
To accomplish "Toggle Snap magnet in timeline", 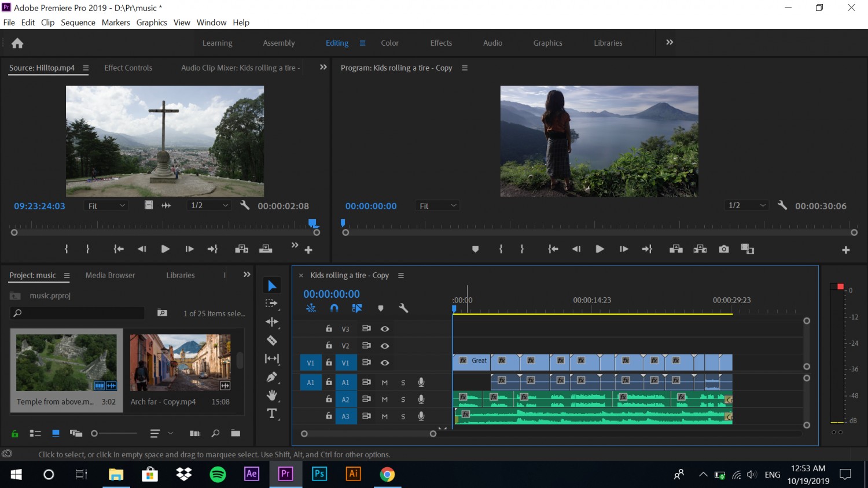I will coord(334,308).
